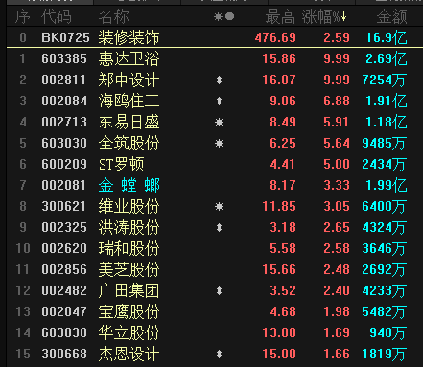Click the up-arrow marker beside 海鸥住工
Image resolution: width=423 pixels, height=367 pixels.
click(x=219, y=101)
